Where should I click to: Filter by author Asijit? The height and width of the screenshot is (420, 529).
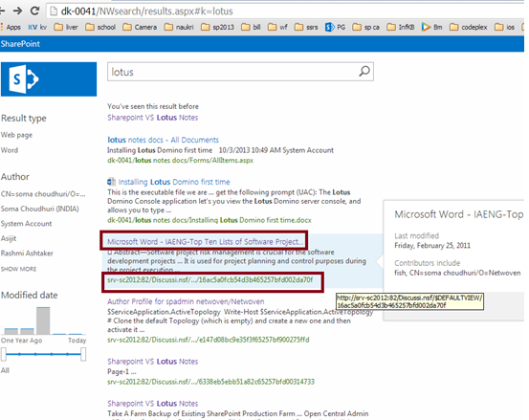(x=9, y=238)
